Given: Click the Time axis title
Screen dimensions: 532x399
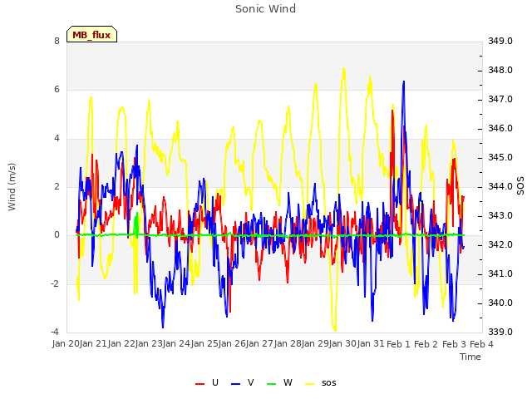Looking at the screenshot, I should tap(470, 357).
